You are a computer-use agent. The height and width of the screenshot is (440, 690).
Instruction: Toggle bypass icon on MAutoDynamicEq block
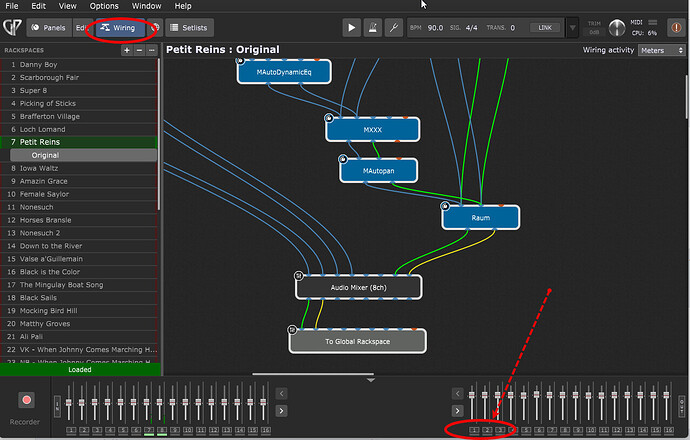click(240, 61)
